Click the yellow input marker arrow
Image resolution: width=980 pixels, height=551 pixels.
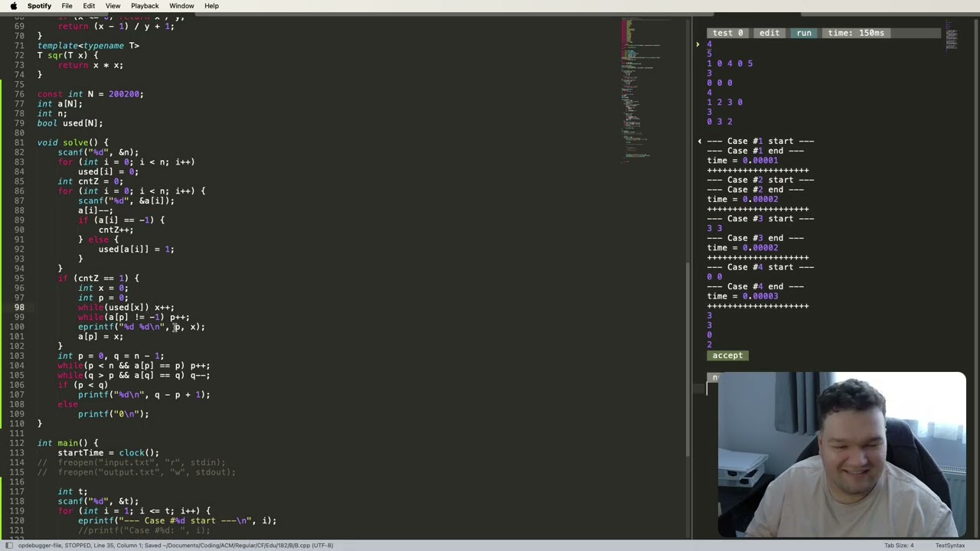tap(697, 44)
